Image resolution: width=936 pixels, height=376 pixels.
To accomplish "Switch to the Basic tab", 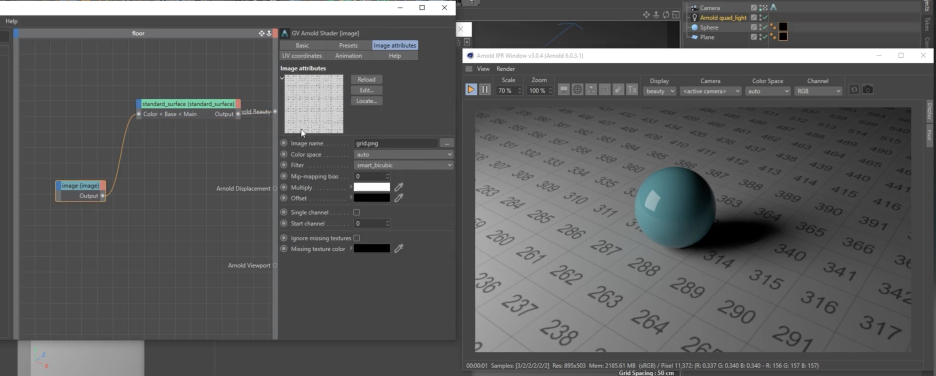I will point(302,45).
